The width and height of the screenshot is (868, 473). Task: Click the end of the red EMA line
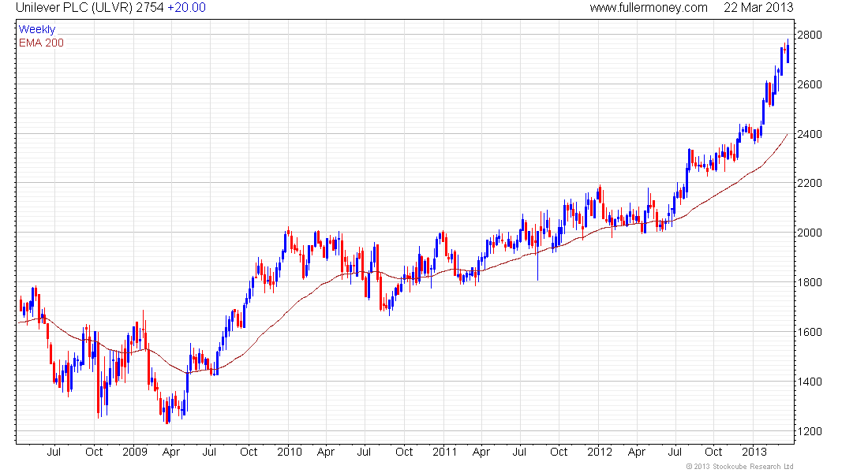coord(788,135)
